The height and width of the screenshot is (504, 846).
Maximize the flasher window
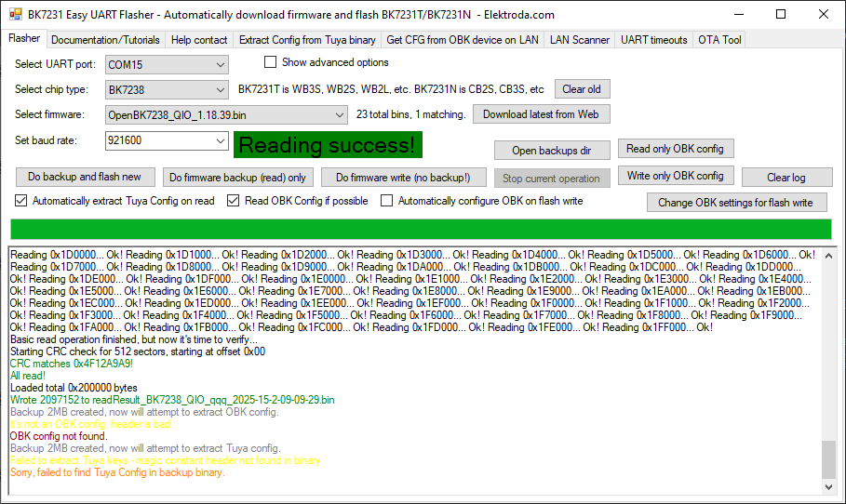click(x=781, y=15)
